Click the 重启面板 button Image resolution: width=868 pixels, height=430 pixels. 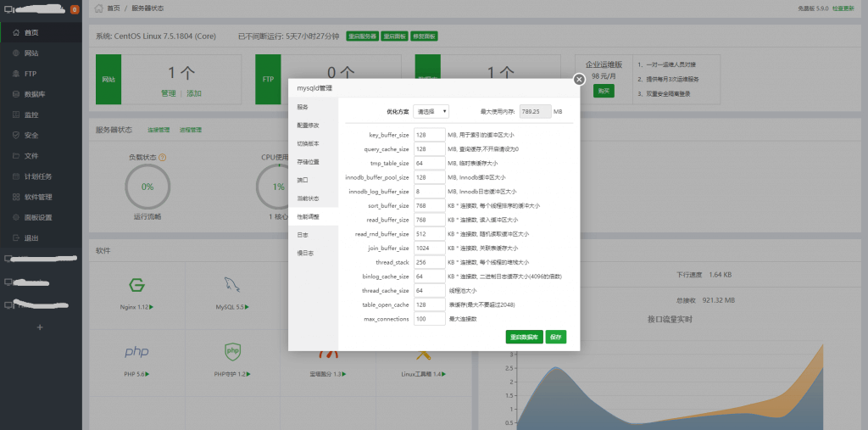[x=395, y=36]
